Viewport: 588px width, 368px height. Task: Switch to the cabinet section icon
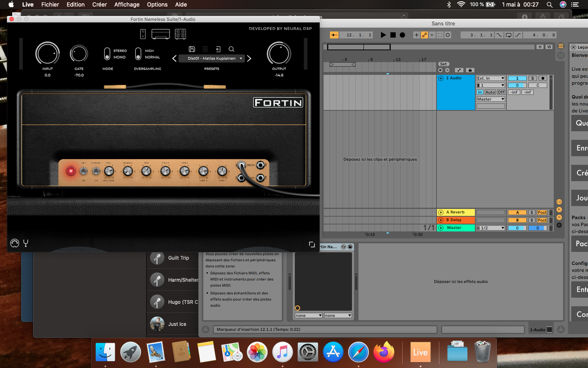(x=180, y=34)
